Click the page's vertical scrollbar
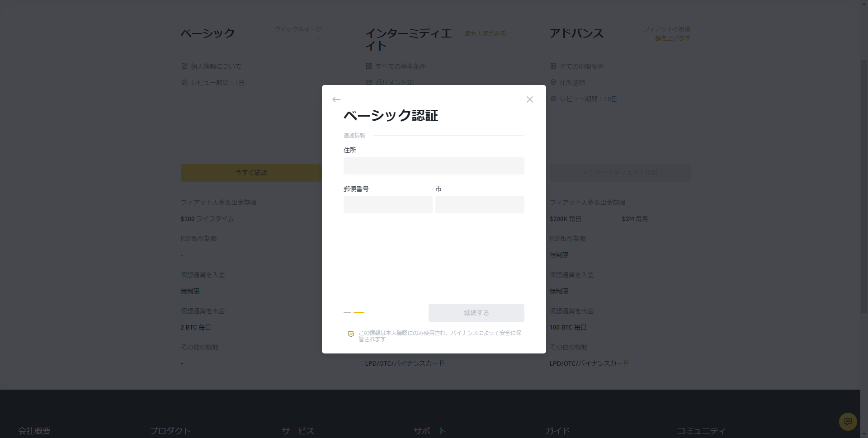Image resolution: width=868 pixels, height=438 pixels. pyautogui.click(x=864, y=181)
